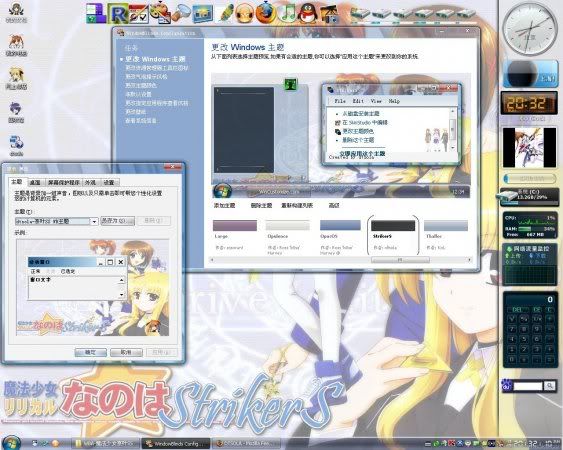The height and width of the screenshot is (450, 563).
Task: Click the blue R dock icon
Action: [118, 14]
